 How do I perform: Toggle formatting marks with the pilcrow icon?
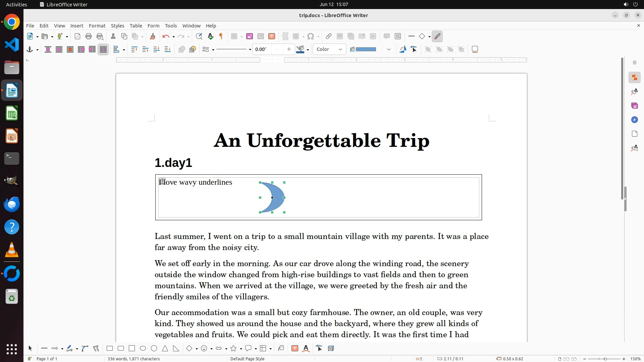click(221, 36)
